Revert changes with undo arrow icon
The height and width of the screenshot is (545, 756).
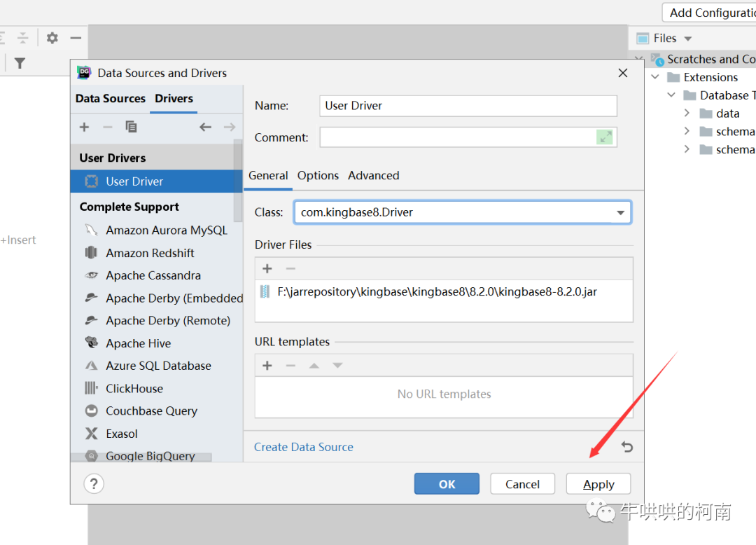(x=626, y=447)
